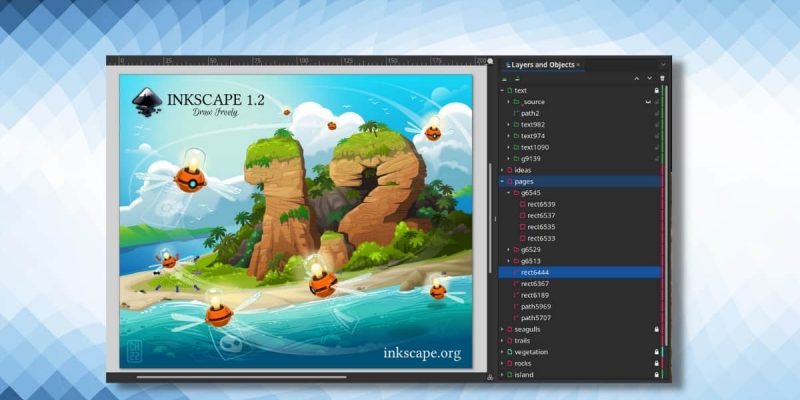Click the horizontal scrollbar below the canvas

241,378
